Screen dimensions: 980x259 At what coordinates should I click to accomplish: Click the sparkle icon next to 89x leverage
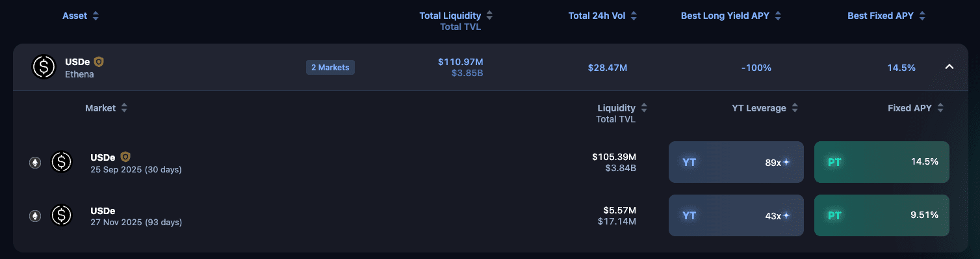coord(786,162)
